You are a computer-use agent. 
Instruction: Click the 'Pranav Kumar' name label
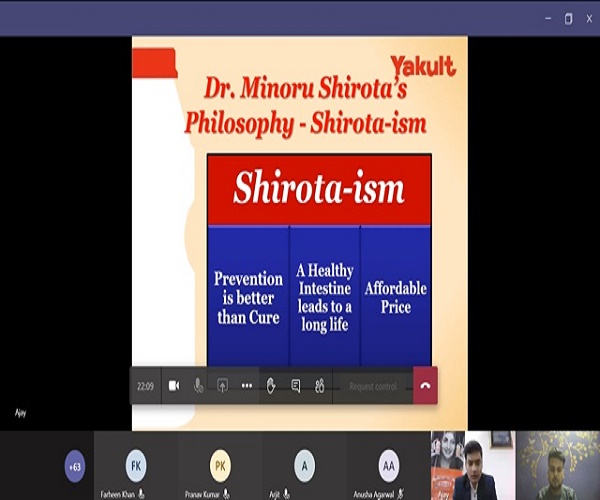[x=202, y=495]
